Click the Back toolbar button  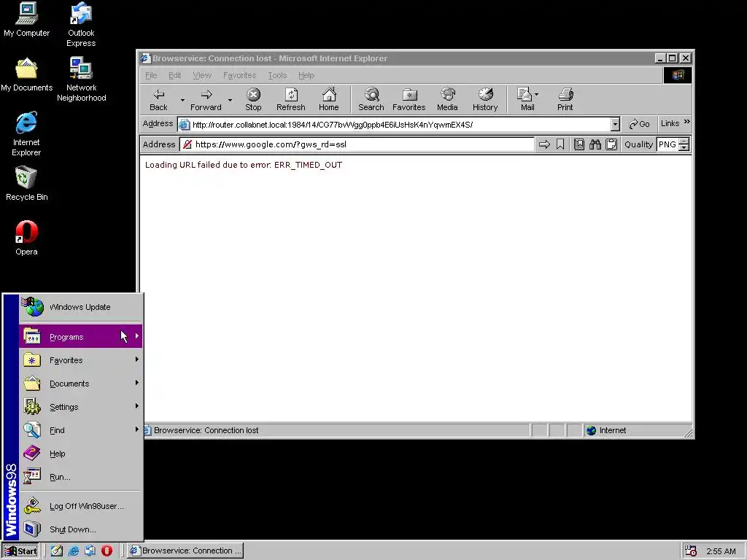[x=158, y=99]
